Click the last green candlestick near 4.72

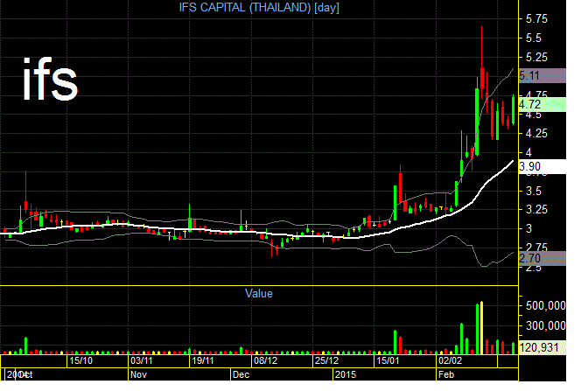[x=514, y=109]
